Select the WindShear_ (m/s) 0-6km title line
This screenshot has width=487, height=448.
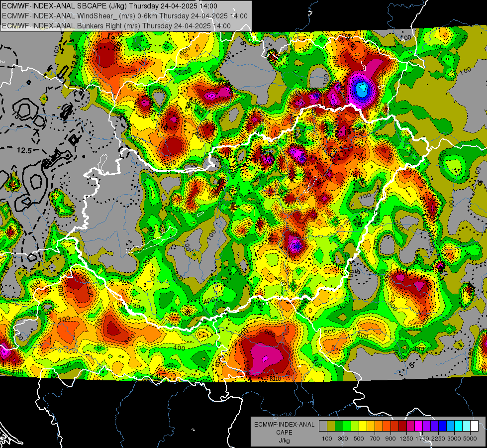[x=125, y=16]
